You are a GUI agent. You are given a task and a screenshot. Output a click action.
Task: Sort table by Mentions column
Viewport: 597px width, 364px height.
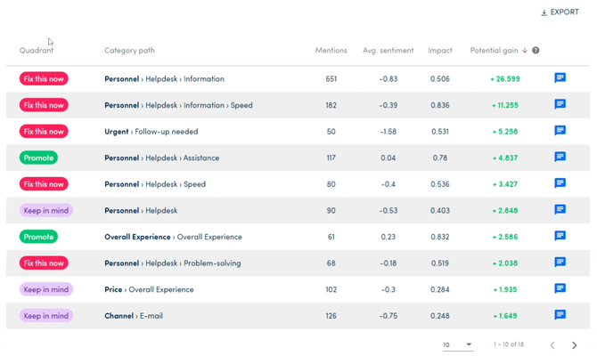(331, 51)
